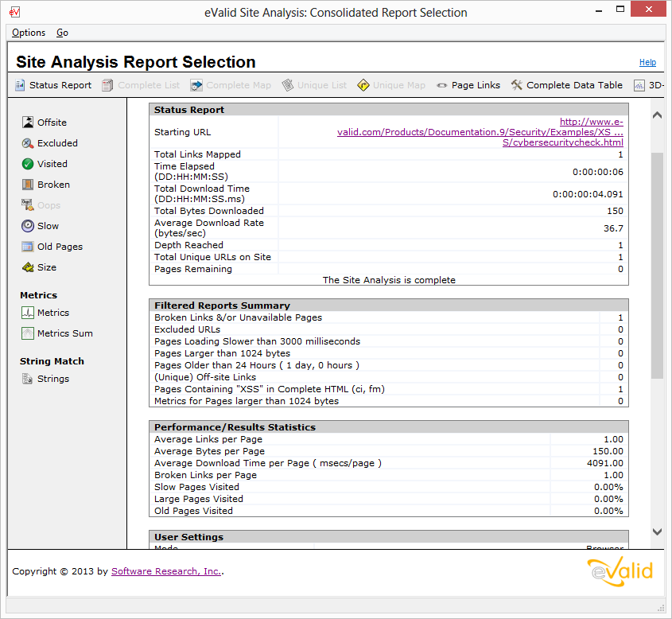
Task: Click the Metrics Sum icon
Action: [x=28, y=333]
